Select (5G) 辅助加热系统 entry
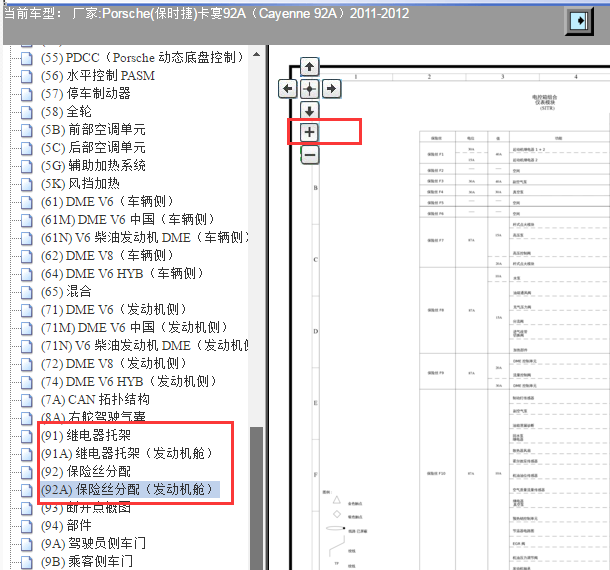610x570 pixels. pyautogui.click(x=93, y=165)
